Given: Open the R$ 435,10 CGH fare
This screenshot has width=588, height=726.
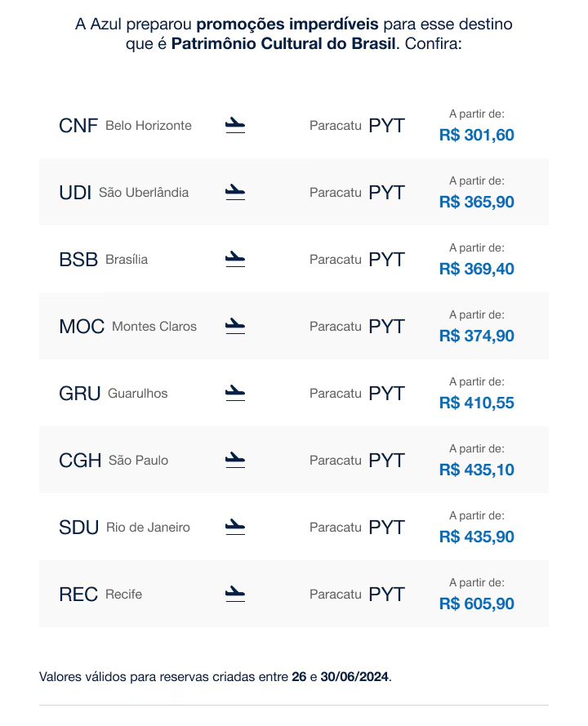Looking at the screenshot, I should [477, 470].
